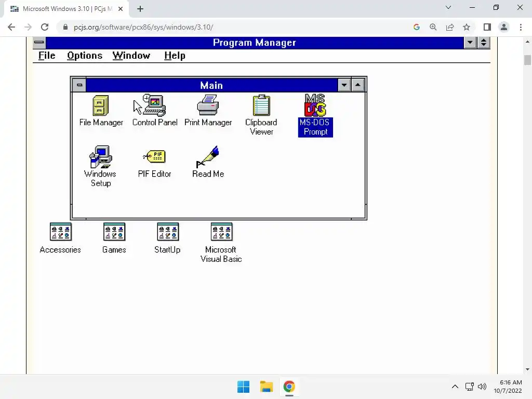Viewport: 532px width, 399px height.
Task: Click the browser Forward arrow
Action: pos(28,27)
